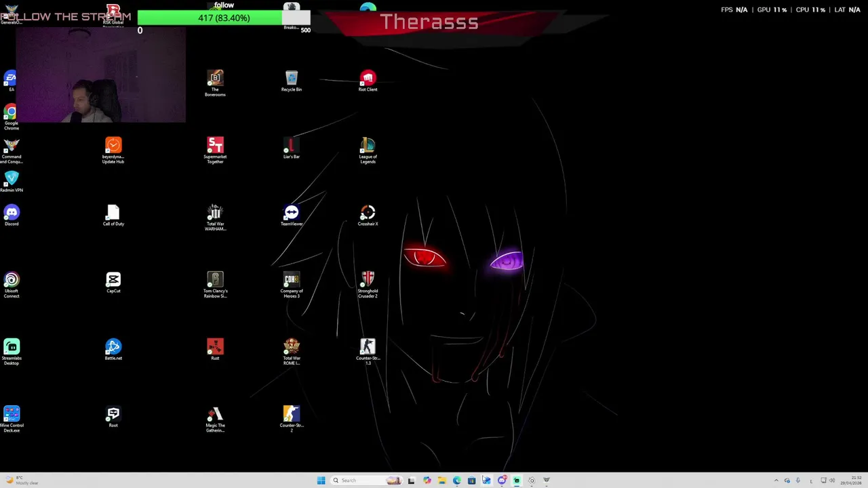Launch Root game shortcut
The image size is (868, 488).
[x=113, y=417]
